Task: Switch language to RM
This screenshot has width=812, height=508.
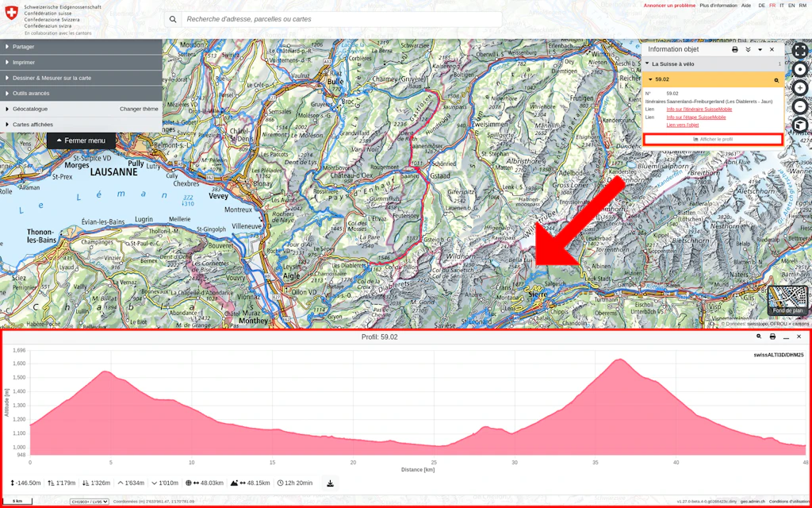Action: click(802, 6)
